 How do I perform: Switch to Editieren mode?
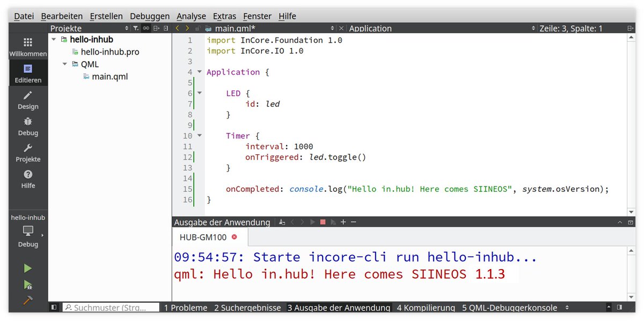(28, 74)
